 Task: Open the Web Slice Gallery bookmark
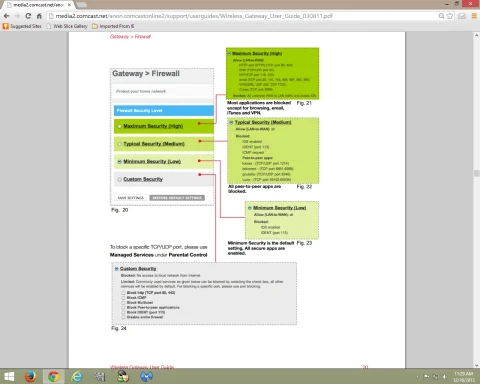coord(67,26)
